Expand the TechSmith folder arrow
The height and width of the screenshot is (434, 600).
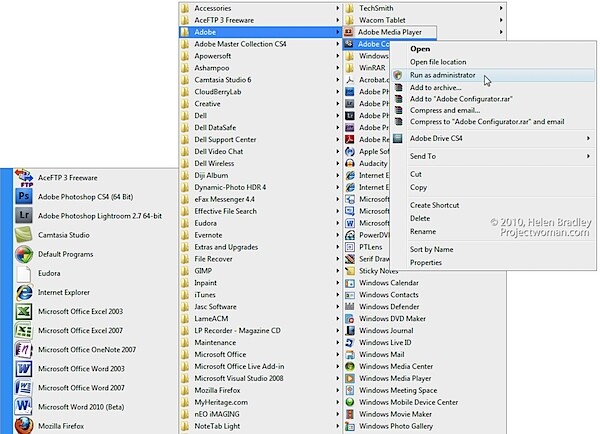[x=501, y=8]
